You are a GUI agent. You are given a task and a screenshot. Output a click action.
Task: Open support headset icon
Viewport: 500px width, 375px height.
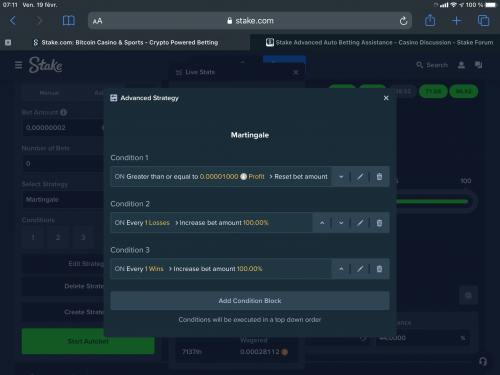coord(483,361)
